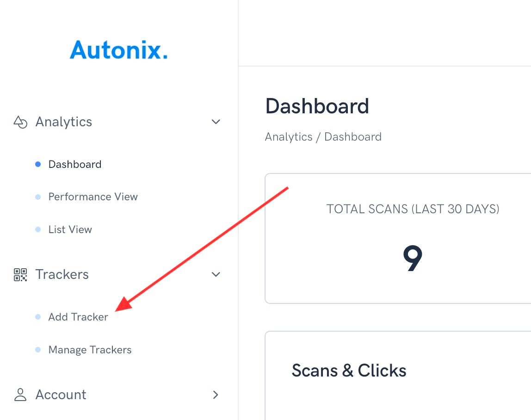Click the Total Scans card

click(x=398, y=239)
